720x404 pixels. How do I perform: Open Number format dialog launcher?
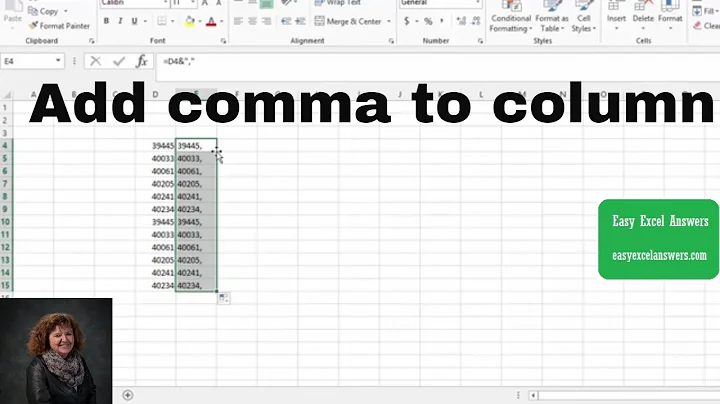click(x=480, y=41)
